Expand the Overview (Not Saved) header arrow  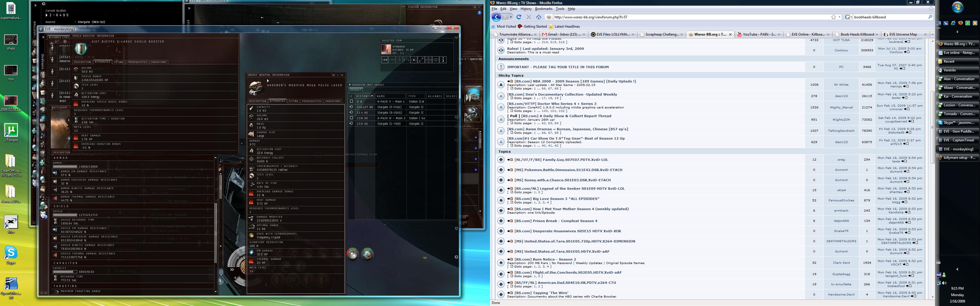[350, 85]
